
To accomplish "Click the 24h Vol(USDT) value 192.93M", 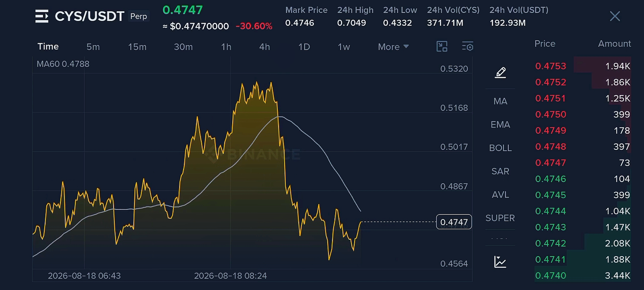I will tap(507, 23).
